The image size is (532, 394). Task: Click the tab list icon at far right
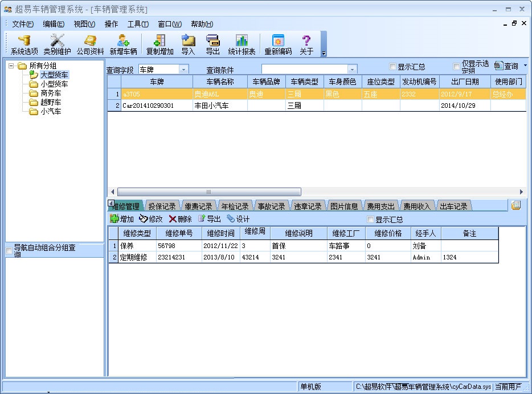(x=516, y=205)
